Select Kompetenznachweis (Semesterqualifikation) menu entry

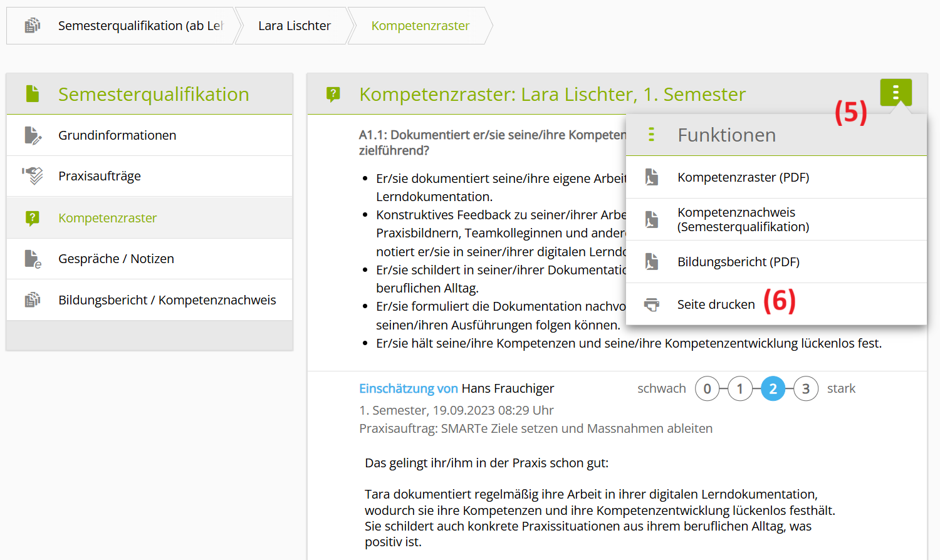tap(743, 219)
